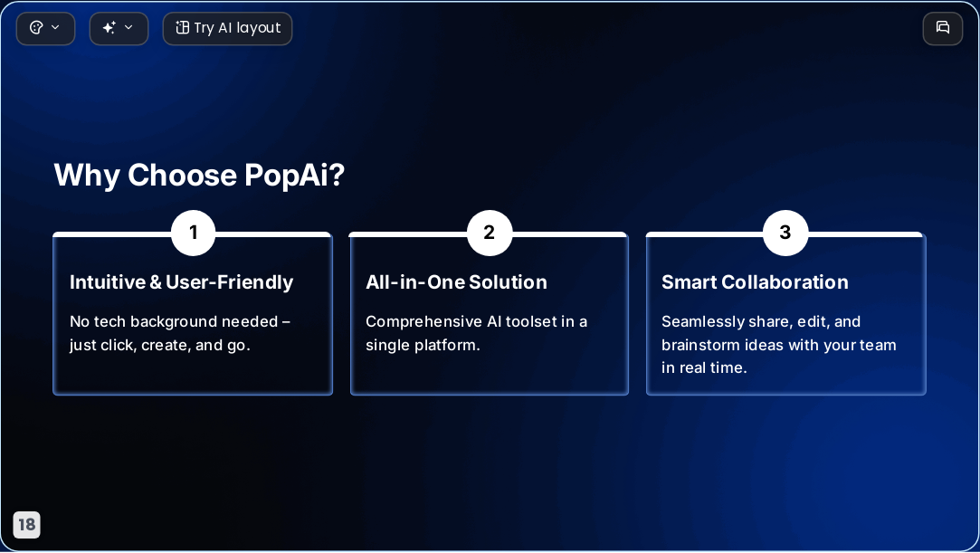The image size is (980, 553).
Task: Open the comments icon in the top right
Action: pos(943,28)
